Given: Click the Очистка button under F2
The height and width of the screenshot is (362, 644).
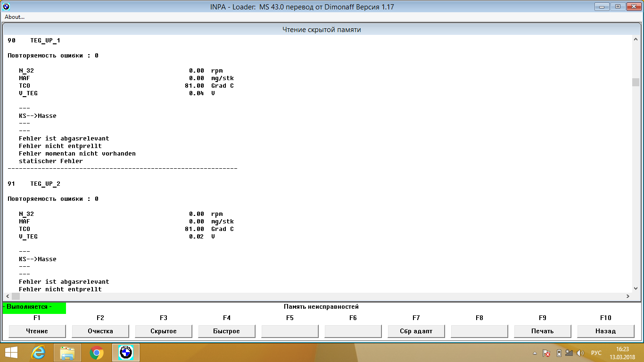Looking at the screenshot, I should pyautogui.click(x=100, y=331).
